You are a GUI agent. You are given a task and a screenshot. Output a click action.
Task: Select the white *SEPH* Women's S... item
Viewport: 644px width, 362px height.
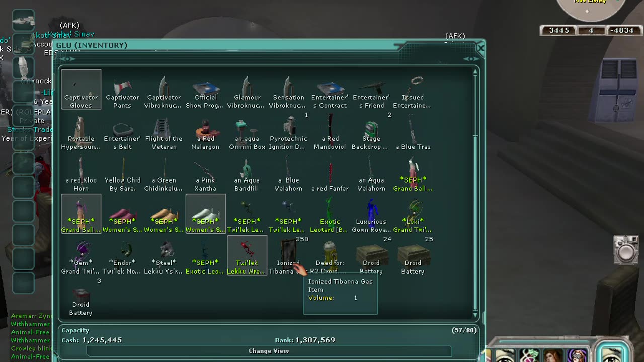[205, 214]
